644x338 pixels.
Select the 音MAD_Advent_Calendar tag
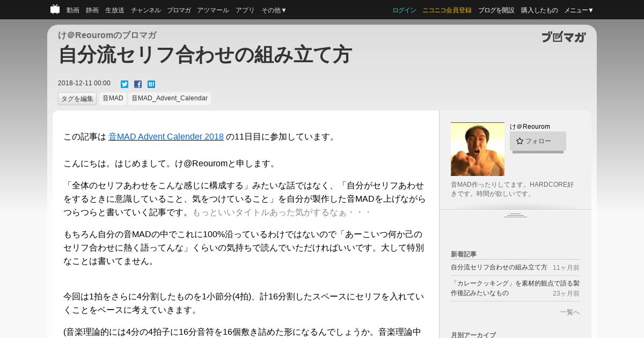(x=170, y=99)
